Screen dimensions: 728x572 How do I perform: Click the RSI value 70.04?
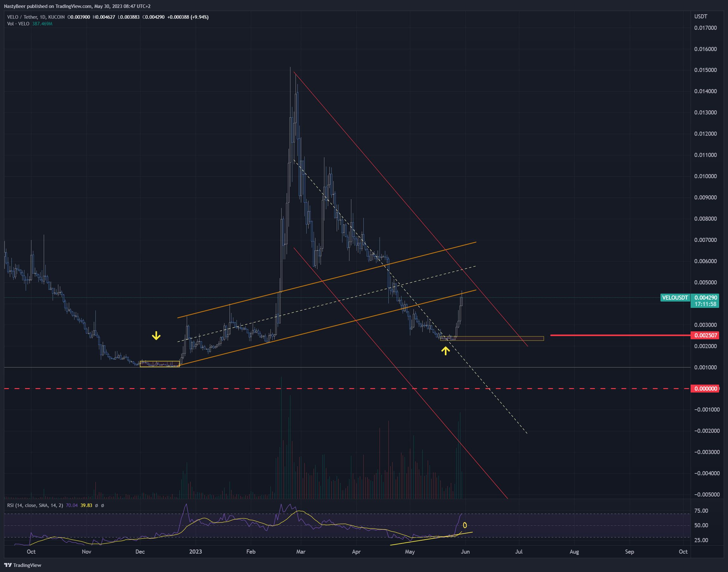(72, 505)
